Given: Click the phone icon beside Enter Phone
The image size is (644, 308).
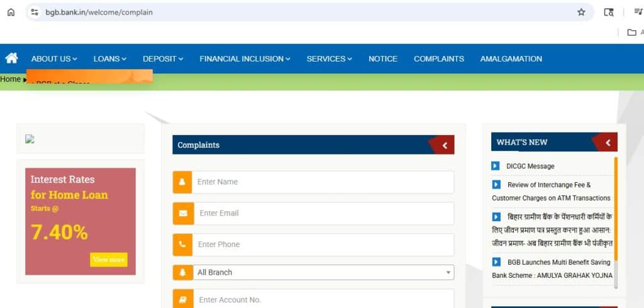Looking at the screenshot, I should [182, 245].
